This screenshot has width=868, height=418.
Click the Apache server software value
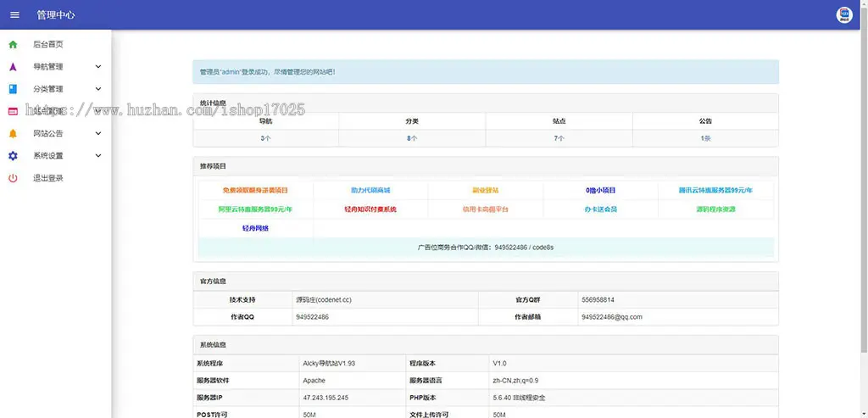[314, 381]
